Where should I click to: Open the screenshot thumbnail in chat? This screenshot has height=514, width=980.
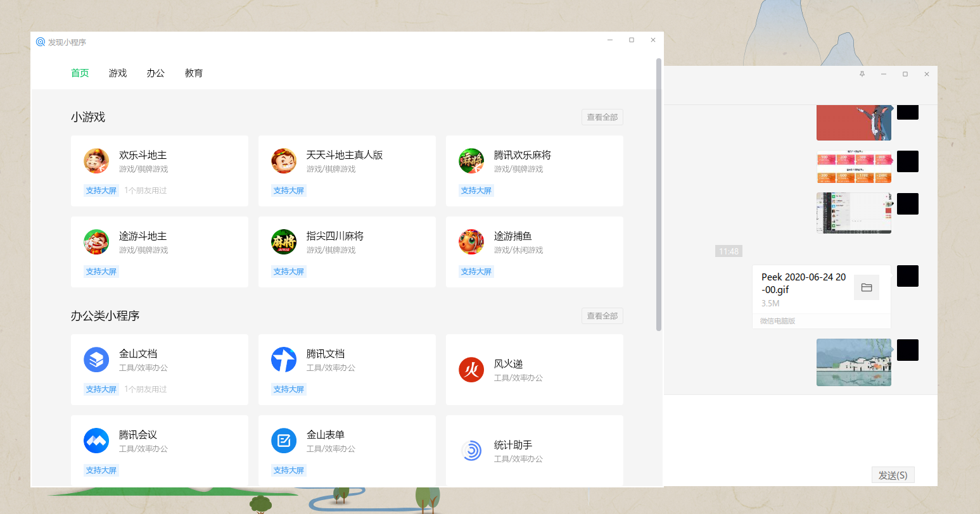click(854, 213)
